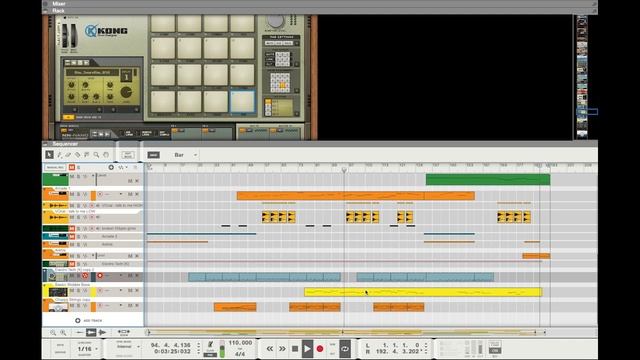Click the red record button

320,349
